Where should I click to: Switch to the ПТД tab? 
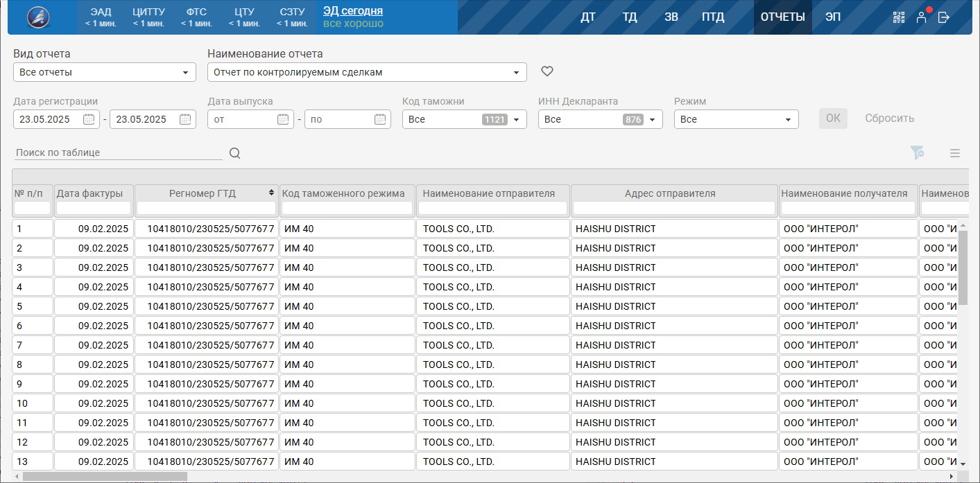tap(712, 17)
